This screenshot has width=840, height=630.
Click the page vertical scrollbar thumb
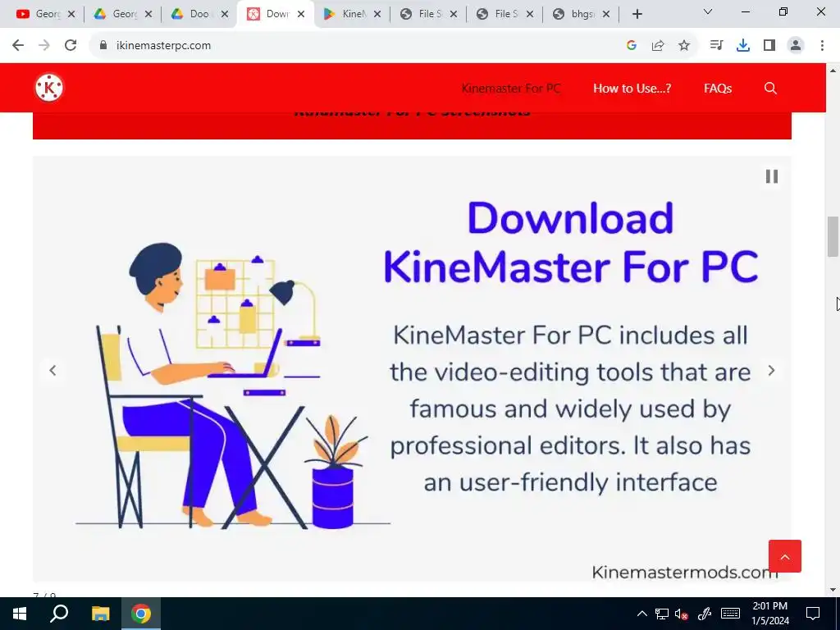[833, 236]
